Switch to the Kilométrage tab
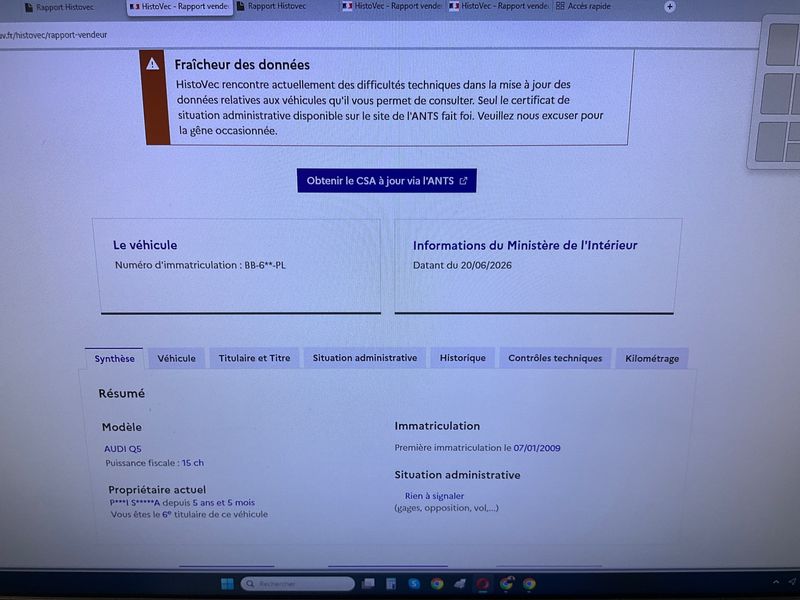The image size is (800, 600). click(652, 359)
